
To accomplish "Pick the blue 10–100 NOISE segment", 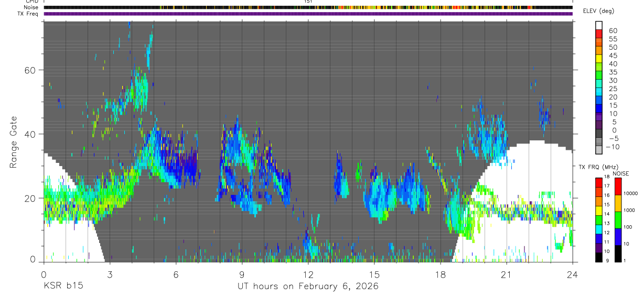I will tap(619, 237).
